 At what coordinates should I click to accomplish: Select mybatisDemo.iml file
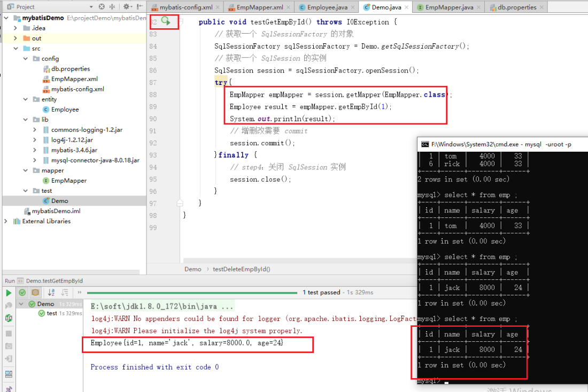click(x=52, y=211)
